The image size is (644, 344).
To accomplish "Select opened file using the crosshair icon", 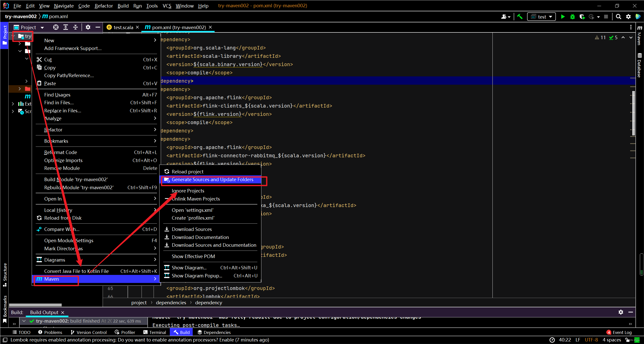I will [56, 27].
